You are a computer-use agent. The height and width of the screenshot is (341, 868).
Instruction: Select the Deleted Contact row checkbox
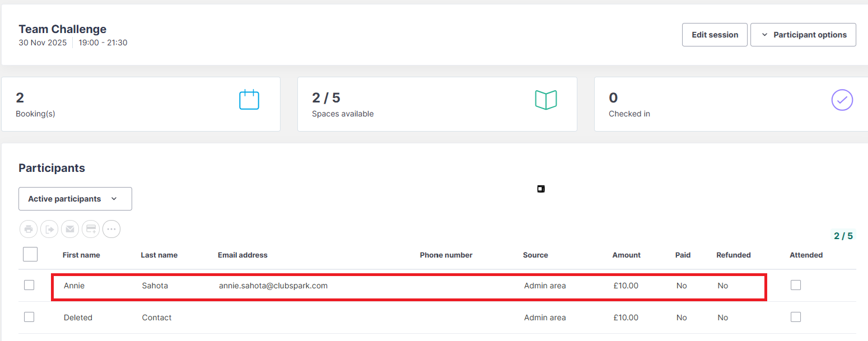click(29, 317)
